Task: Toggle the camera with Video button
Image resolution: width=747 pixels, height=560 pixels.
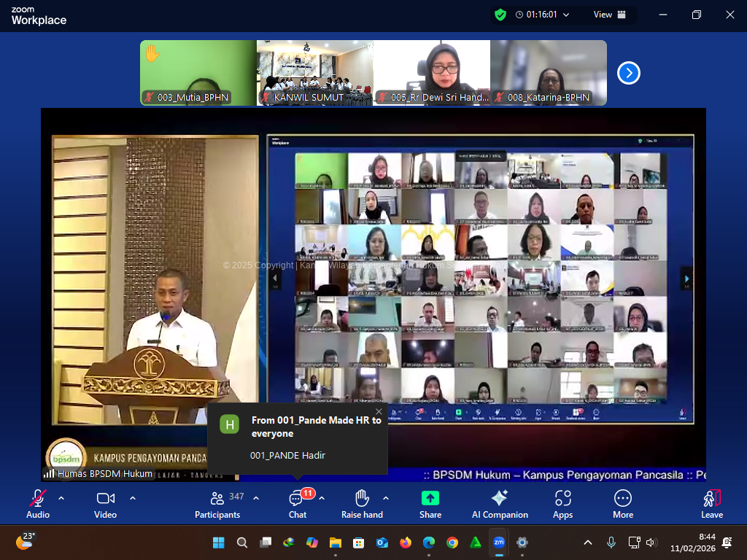Action: coord(106,503)
